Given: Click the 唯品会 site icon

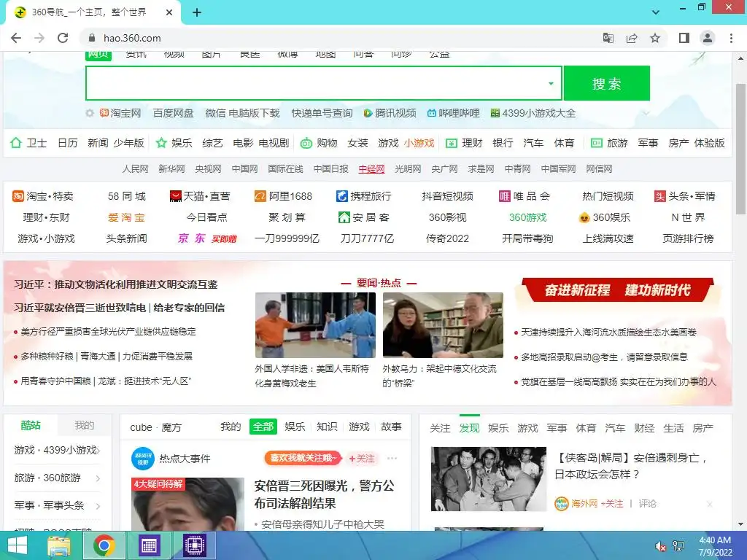Looking at the screenshot, I should [505, 196].
